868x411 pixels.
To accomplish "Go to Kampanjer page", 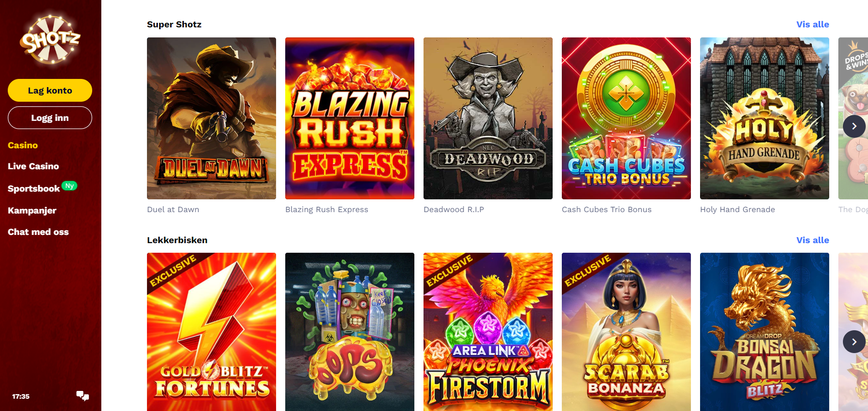I will 32,210.
